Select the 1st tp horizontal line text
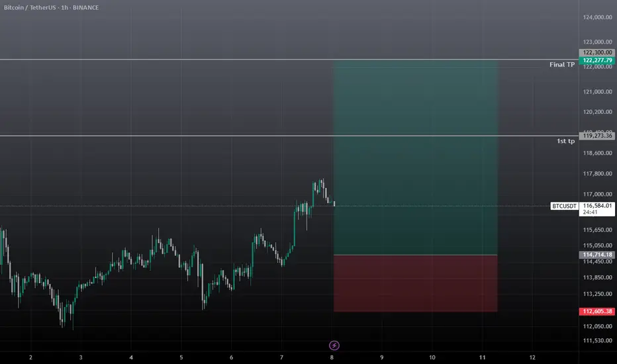 pyautogui.click(x=565, y=141)
